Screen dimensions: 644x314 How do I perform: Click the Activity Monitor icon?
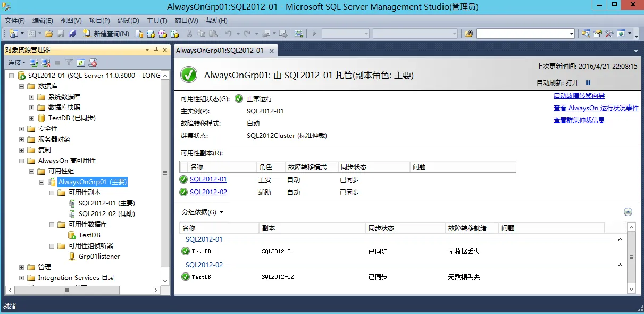pyautogui.click(x=299, y=34)
